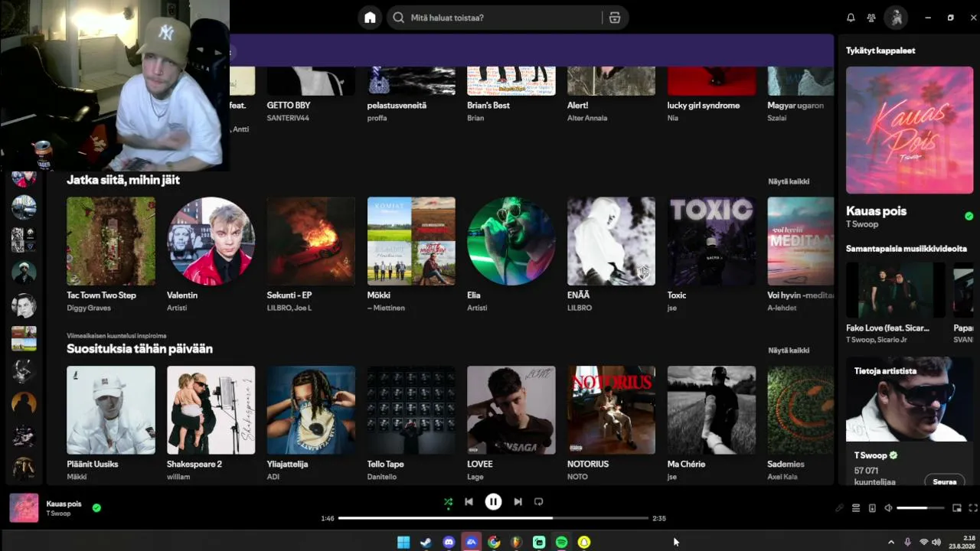The height and width of the screenshot is (551, 980).
Task: Open Discord from the taskbar
Action: coord(449,543)
